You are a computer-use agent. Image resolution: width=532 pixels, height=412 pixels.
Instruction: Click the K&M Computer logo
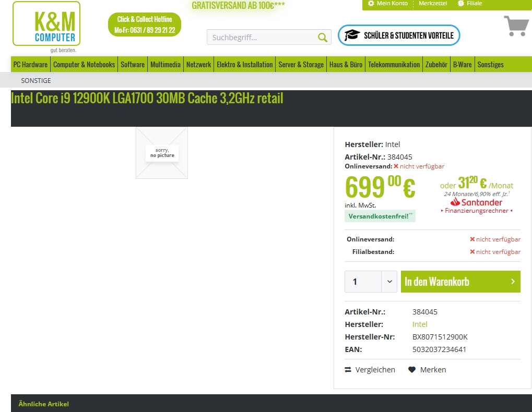(x=46, y=27)
